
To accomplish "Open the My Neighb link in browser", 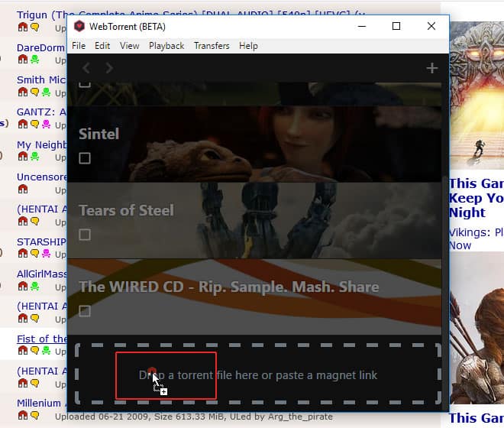I will [x=42, y=144].
